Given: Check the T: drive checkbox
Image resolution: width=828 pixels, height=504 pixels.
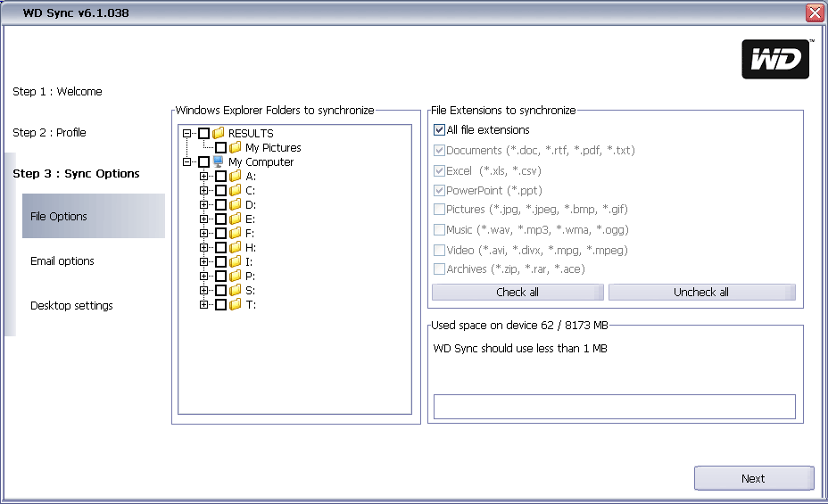Looking at the screenshot, I should coord(220,304).
